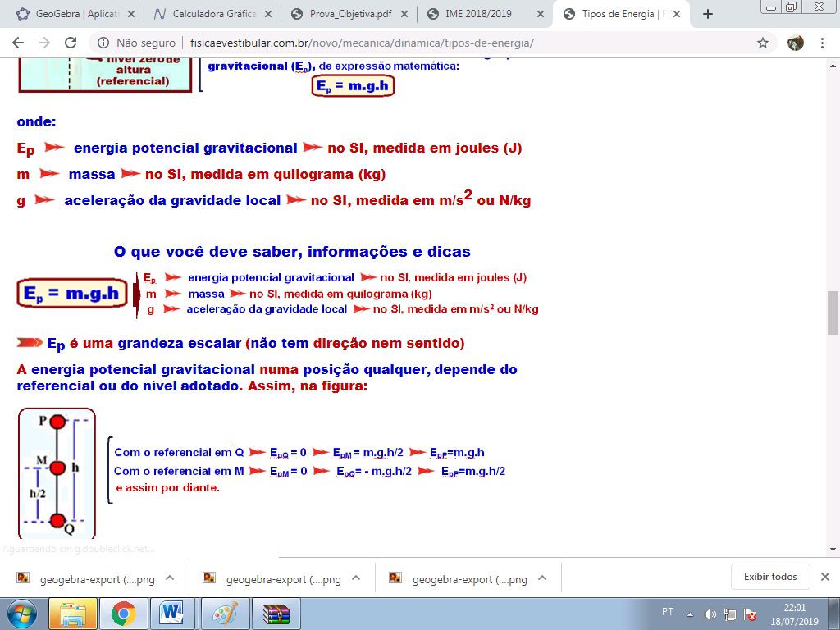Click the 'nível zero de altura (referencial)' image
The height and width of the screenshot is (630, 840).
pyautogui.click(x=105, y=75)
